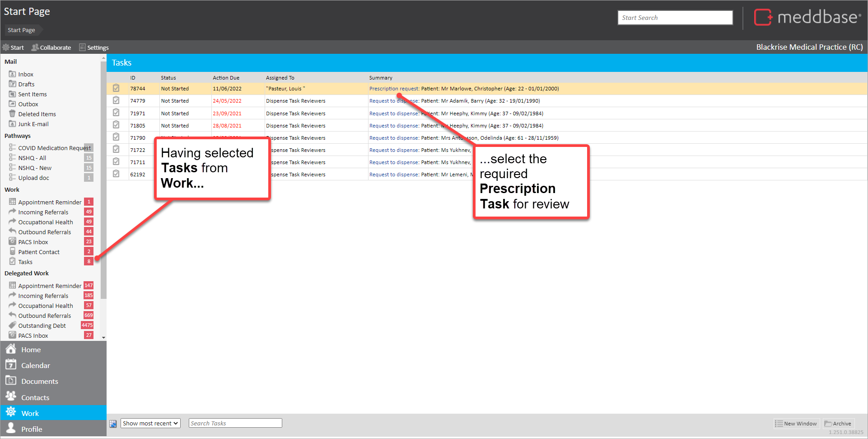Viewport: 868px width, 439px height.
Task: Click the Inbox mail folder icon
Action: pyautogui.click(x=12, y=74)
